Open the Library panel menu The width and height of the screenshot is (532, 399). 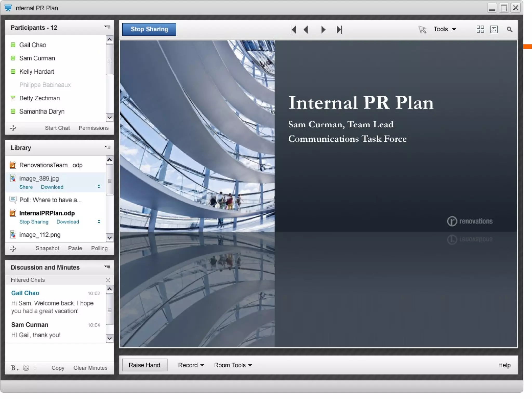(x=107, y=147)
